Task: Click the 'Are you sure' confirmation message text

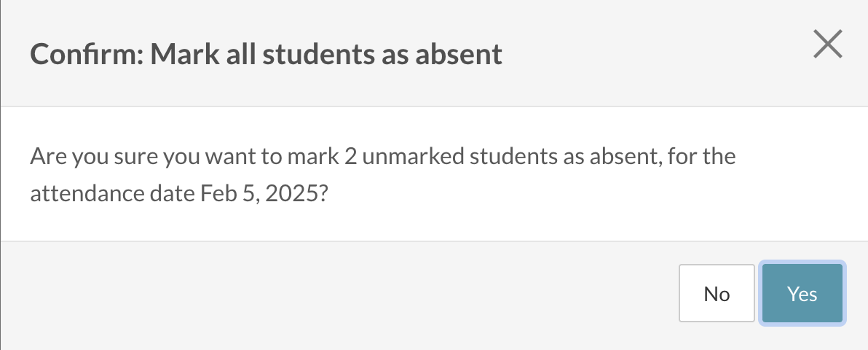Action: (x=382, y=157)
